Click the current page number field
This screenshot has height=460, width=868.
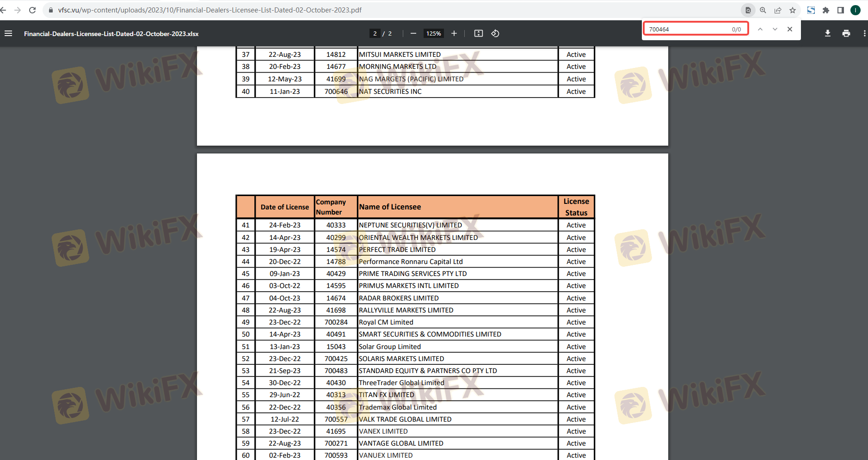pyautogui.click(x=375, y=33)
